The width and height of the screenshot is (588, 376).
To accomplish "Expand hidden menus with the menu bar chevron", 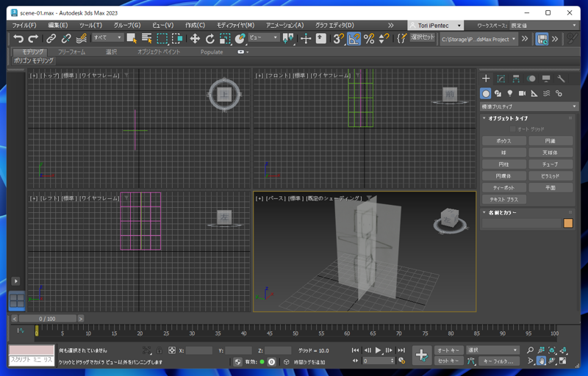I will tap(391, 26).
